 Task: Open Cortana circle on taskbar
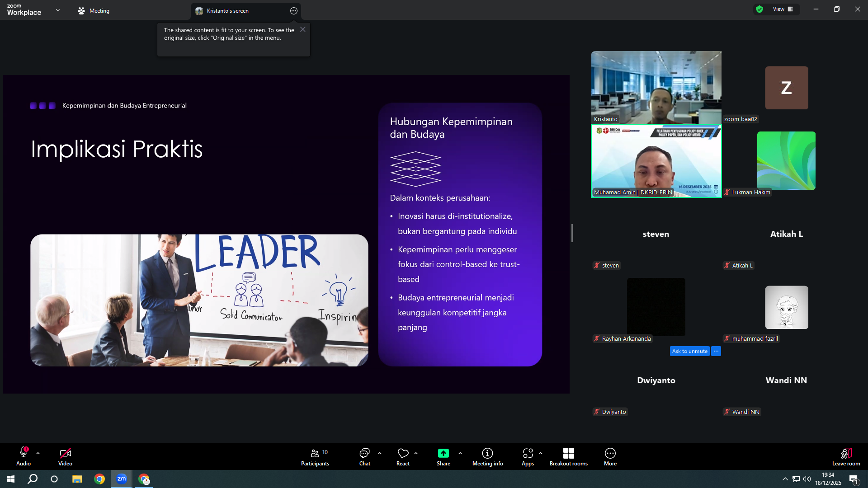54,479
